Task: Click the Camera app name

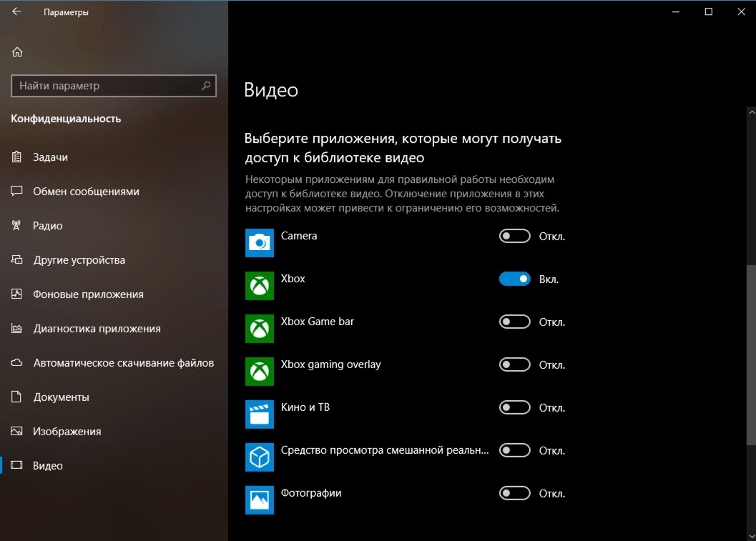Action: pyautogui.click(x=299, y=236)
